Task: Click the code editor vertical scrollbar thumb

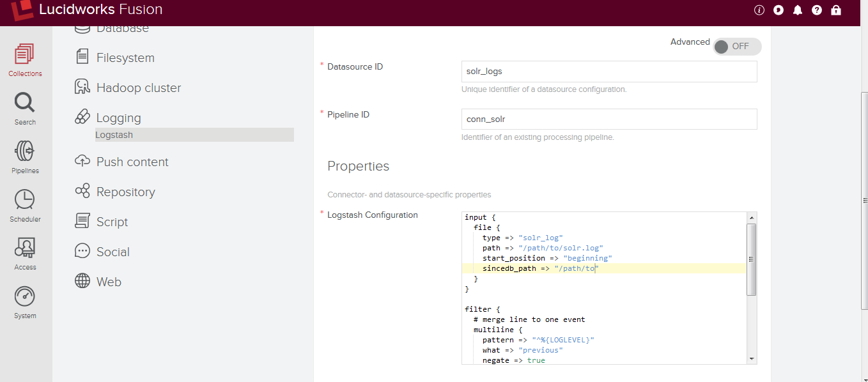Action: click(752, 259)
